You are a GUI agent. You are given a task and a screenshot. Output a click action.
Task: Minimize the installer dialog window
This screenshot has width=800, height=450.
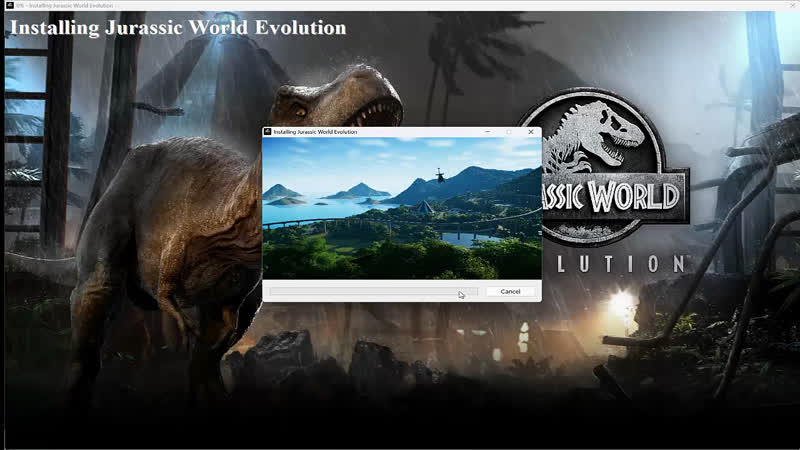click(x=488, y=132)
